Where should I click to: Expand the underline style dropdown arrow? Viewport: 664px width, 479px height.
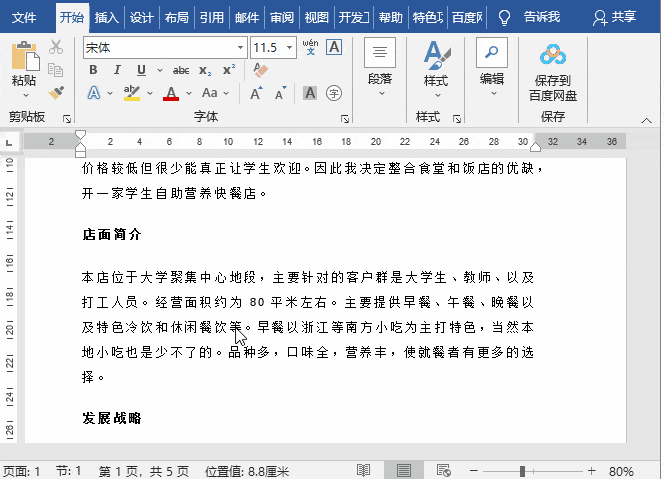tap(160, 70)
